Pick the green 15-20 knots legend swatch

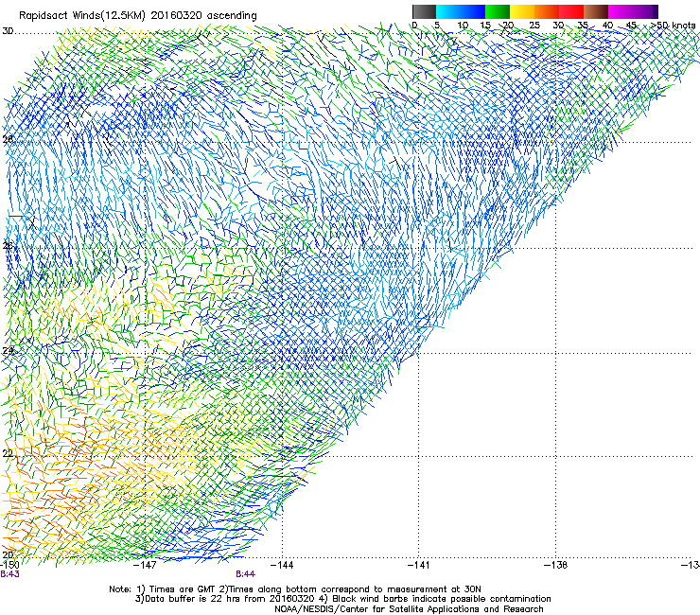498,11
